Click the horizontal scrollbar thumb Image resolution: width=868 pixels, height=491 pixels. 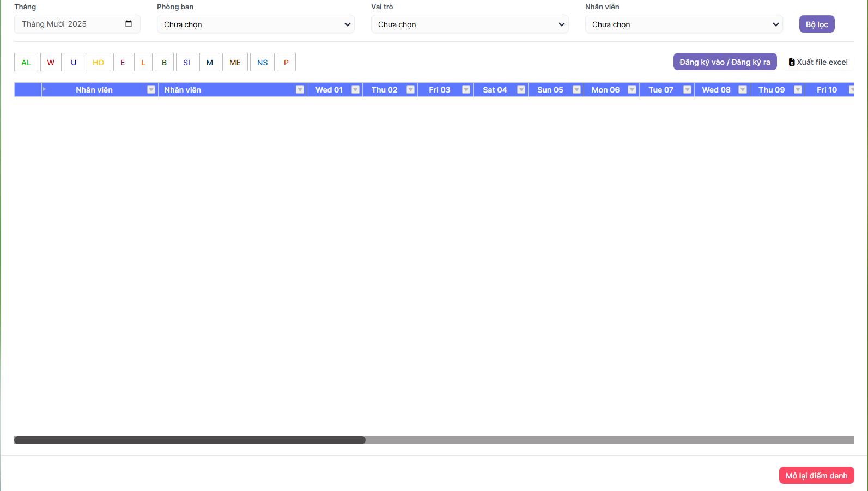(190, 440)
